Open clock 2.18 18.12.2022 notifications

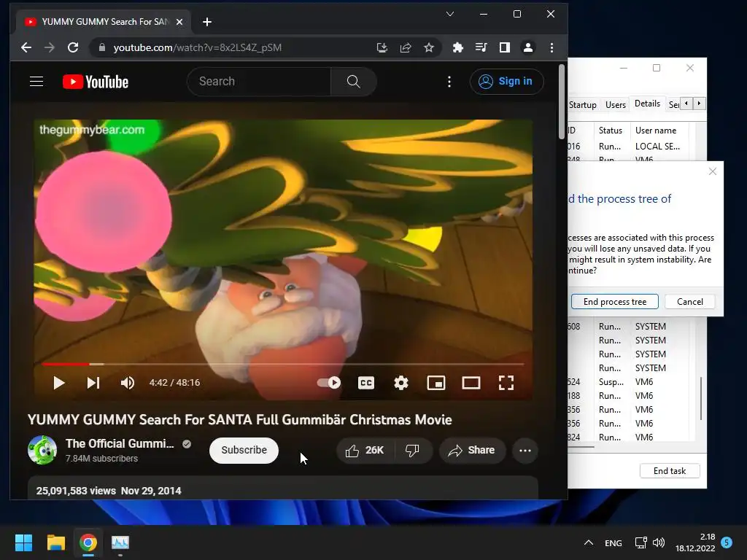point(695,542)
